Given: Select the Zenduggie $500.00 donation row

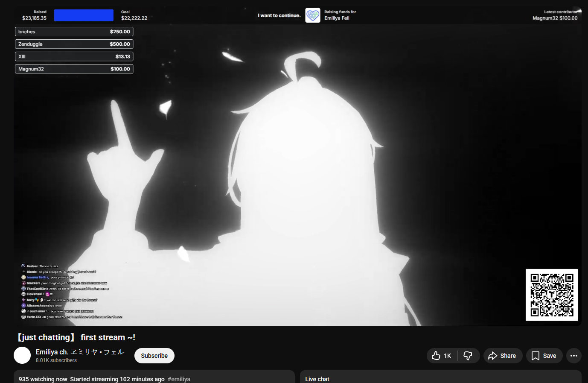Looking at the screenshot, I should click(74, 44).
